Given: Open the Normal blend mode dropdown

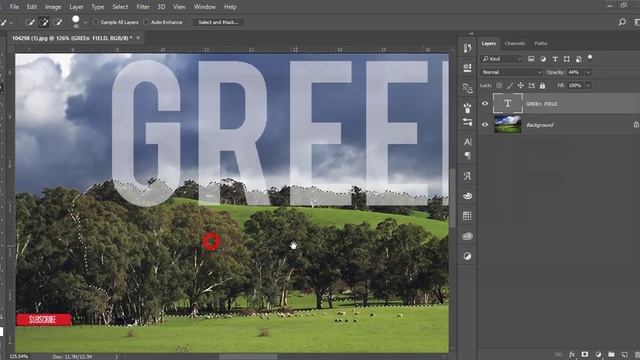Looking at the screenshot, I should point(511,72).
